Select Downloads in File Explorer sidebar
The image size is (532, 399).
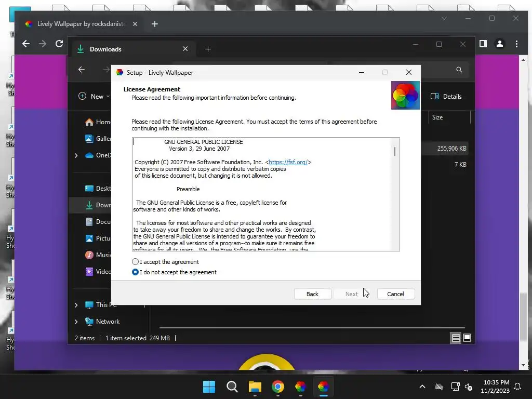coord(98,205)
